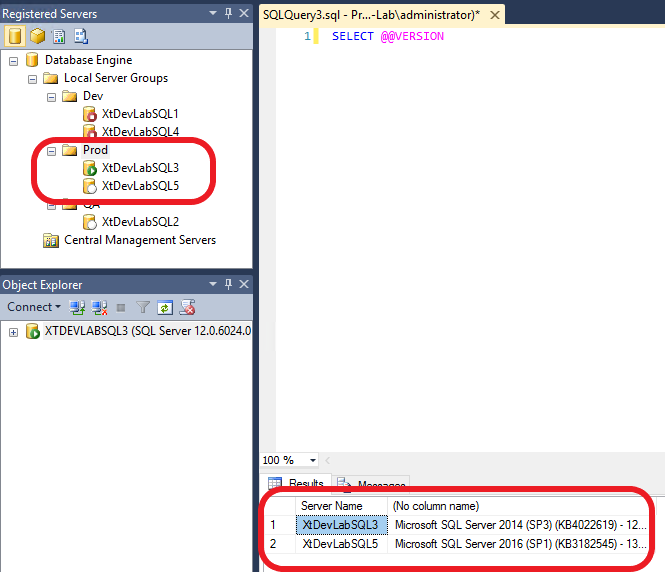Select XtDevLabSQL1 in Dev group
Image resolution: width=665 pixels, height=572 pixels.
tap(140, 114)
